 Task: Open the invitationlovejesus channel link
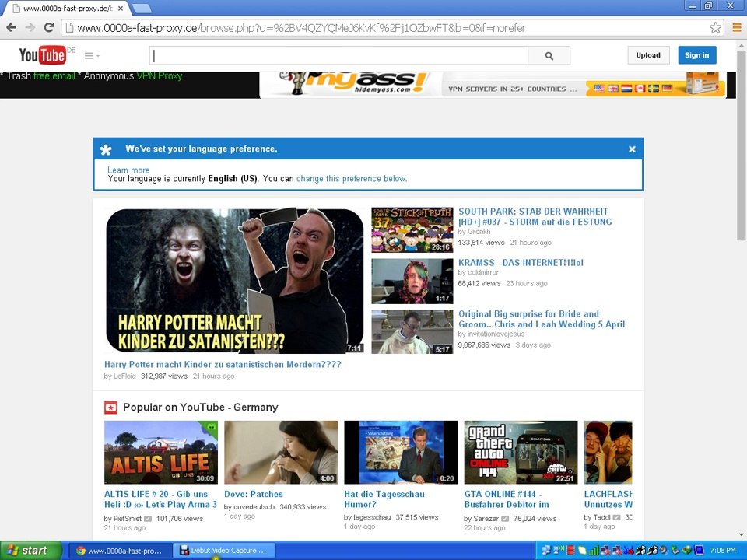[496, 334]
